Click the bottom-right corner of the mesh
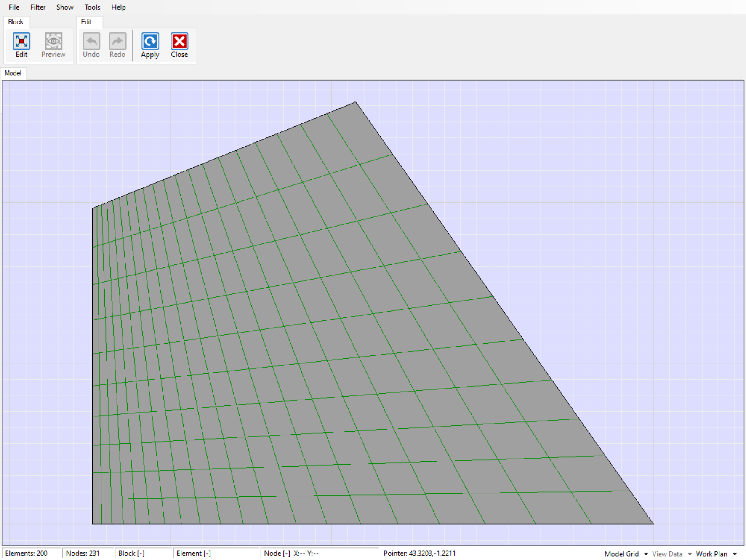This screenshot has width=746, height=560. click(653, 524)
